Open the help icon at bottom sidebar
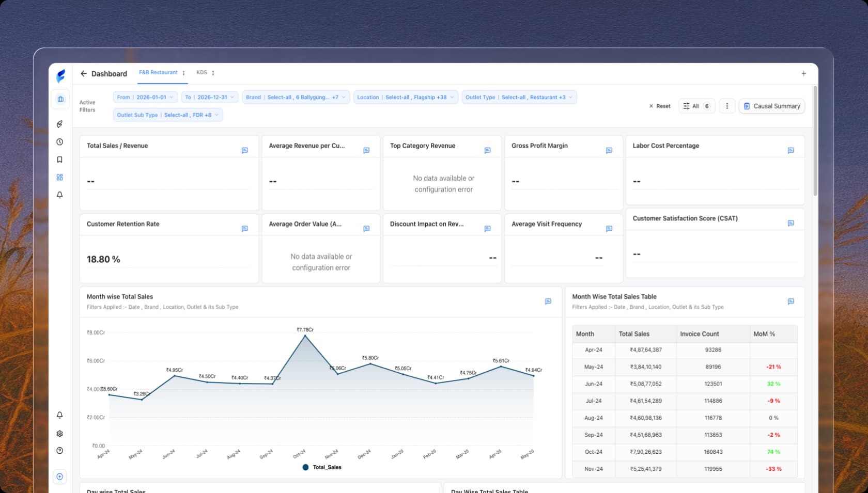Viewport: 868px width, 493px height. [x=60, y=451]
